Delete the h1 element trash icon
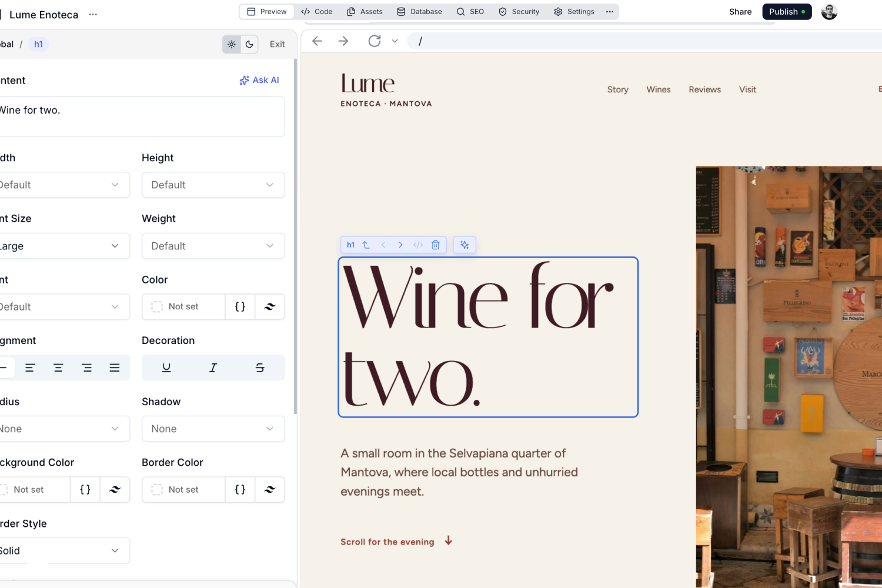This screenshot has width=882, height=588. (x=436, y=245)
